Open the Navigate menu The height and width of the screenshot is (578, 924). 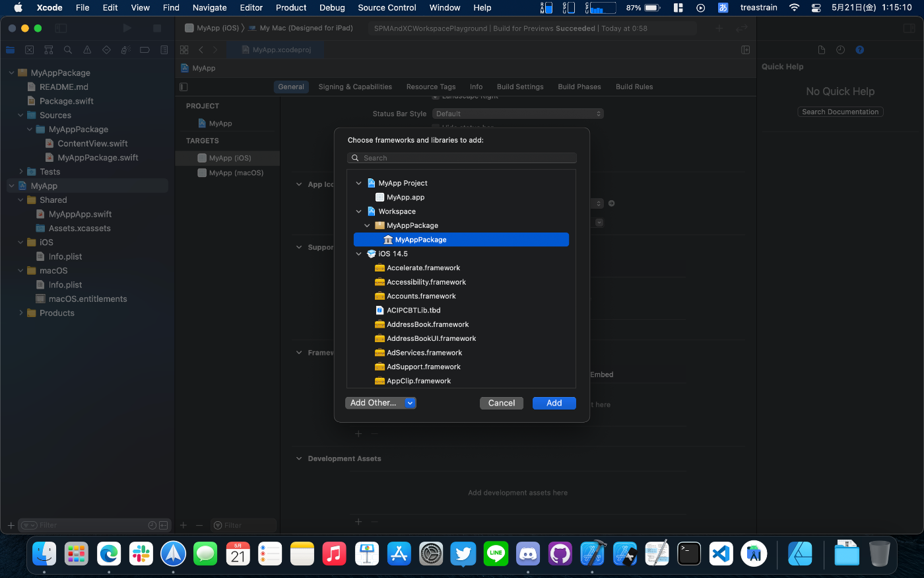point(209,8)
